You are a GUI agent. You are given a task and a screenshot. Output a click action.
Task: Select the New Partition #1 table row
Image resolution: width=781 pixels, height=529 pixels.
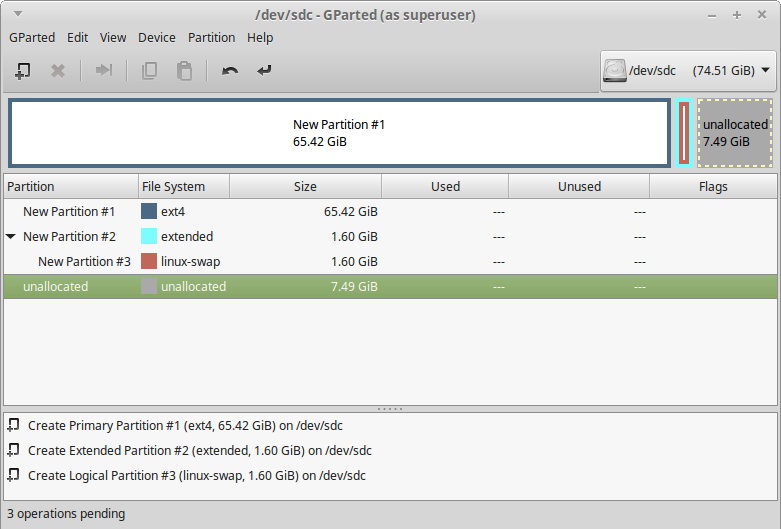tap(390, 211)
